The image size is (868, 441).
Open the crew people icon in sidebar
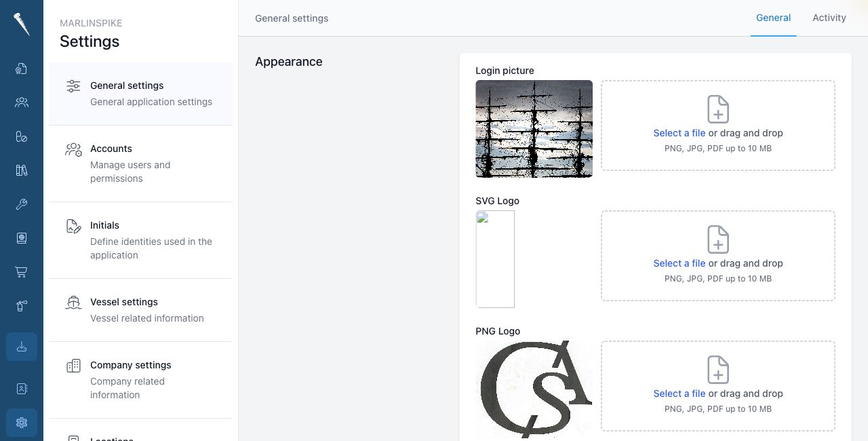[x=22, y=102]
